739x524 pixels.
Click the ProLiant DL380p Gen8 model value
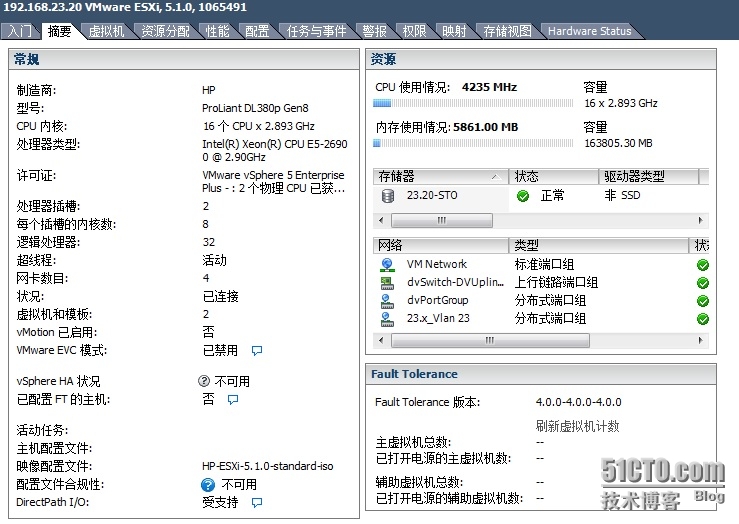click(255, 108)
